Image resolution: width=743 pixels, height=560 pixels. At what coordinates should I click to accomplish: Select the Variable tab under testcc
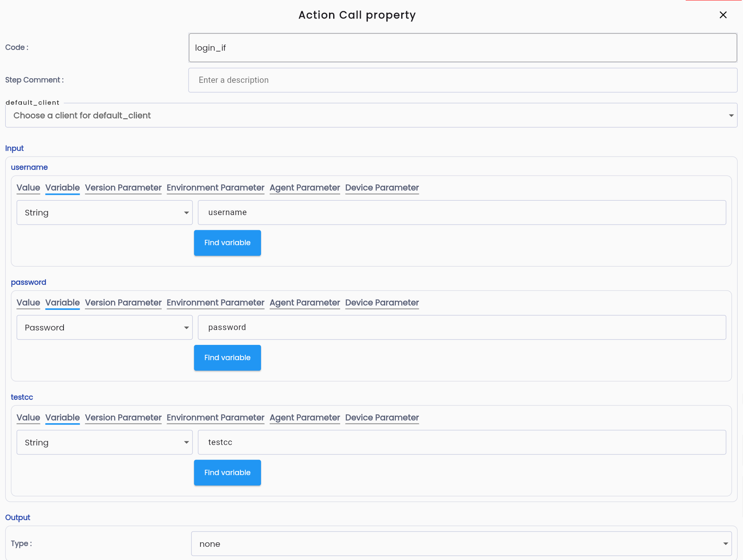point(63,418)
